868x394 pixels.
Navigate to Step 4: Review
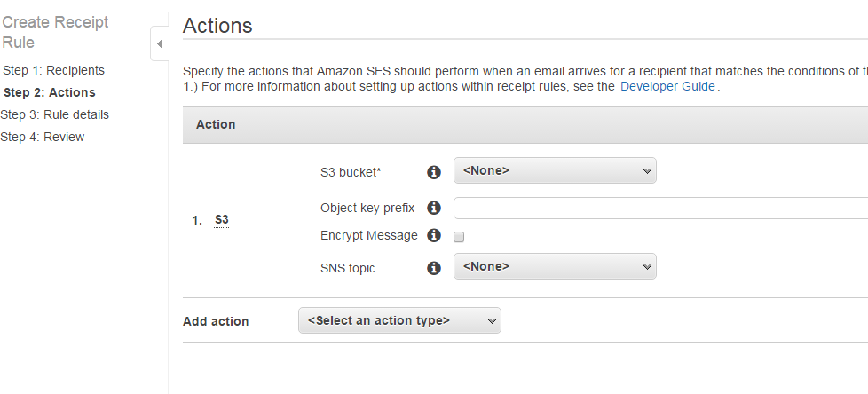[x=43, y=137]
